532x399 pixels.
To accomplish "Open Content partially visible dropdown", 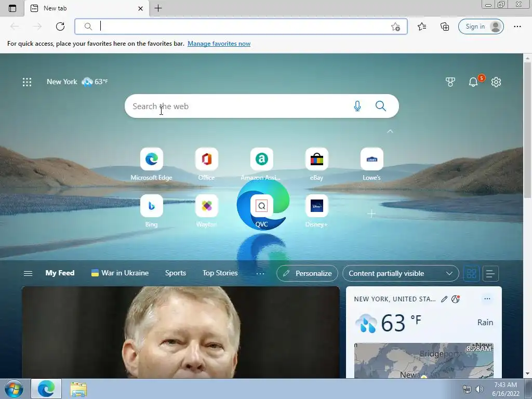I will tap(401, 273).
